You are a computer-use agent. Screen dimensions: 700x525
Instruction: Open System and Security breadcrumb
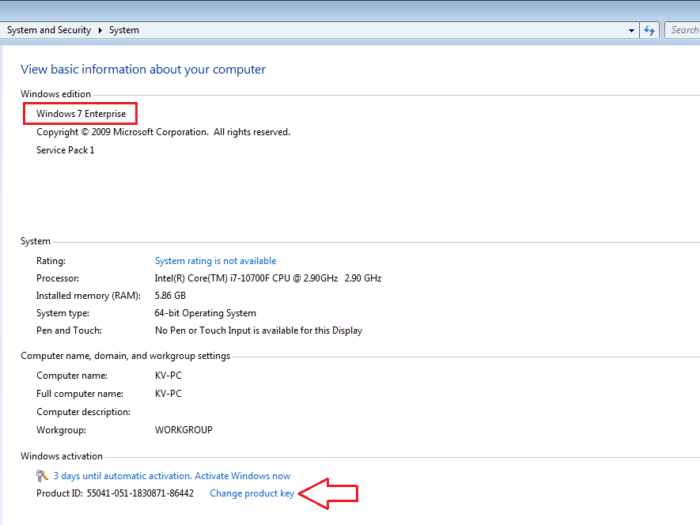click(x=49, y=30)
